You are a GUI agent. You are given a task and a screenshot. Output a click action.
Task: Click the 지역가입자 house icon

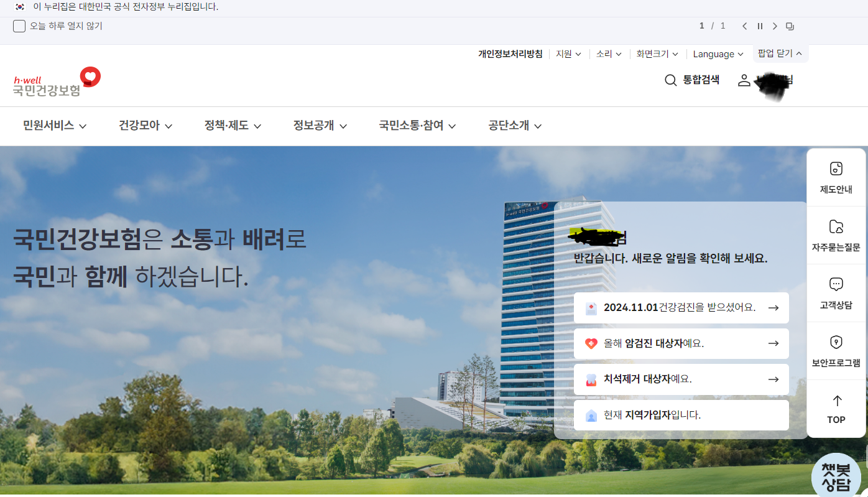(591, 416)
